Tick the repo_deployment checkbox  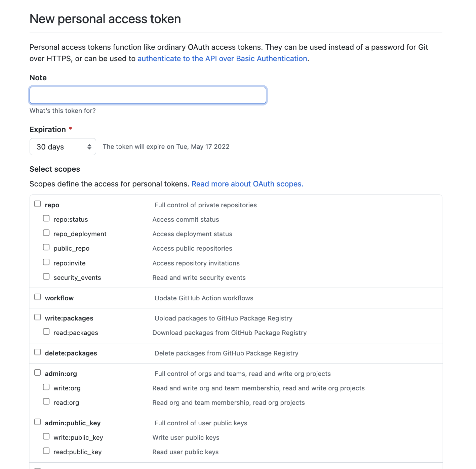pos(46,233)
